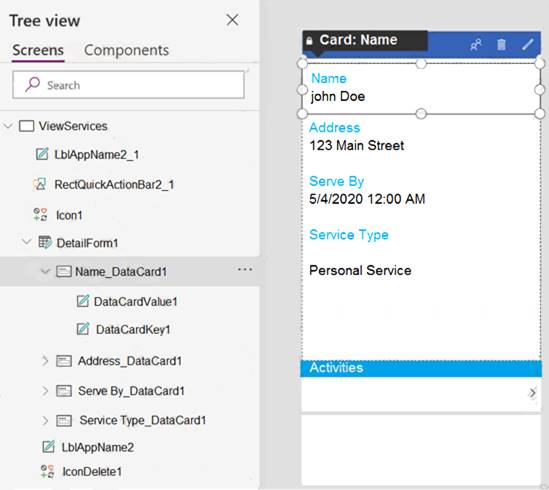The height and width of the screenshot is (490, 549).
Task: Click the search magnifier icon
Action: coord(32,84)
